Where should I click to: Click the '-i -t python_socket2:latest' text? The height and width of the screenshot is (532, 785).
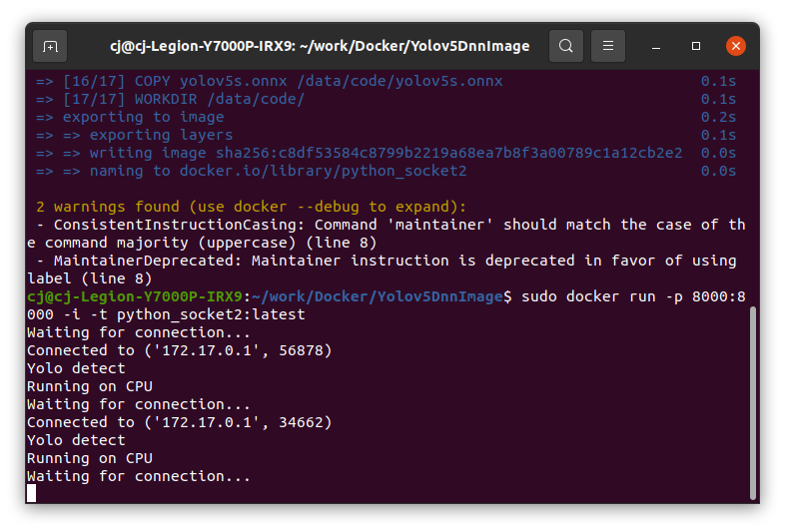[x=184, y=314]
